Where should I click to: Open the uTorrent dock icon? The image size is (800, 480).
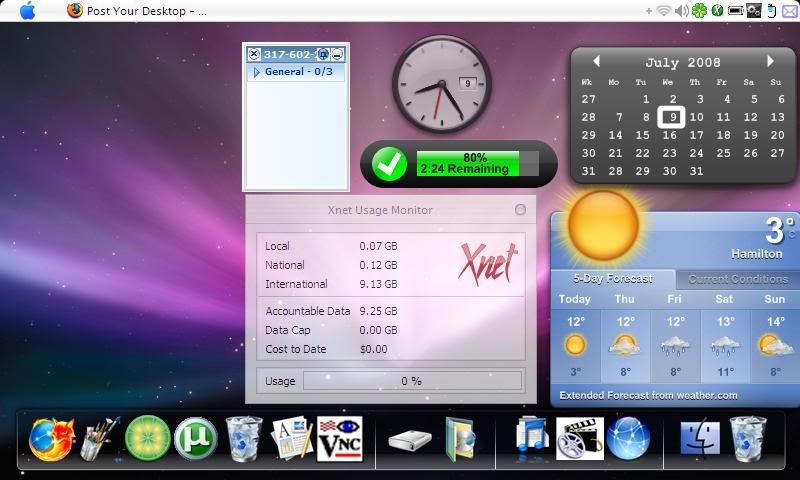(195, 439)
